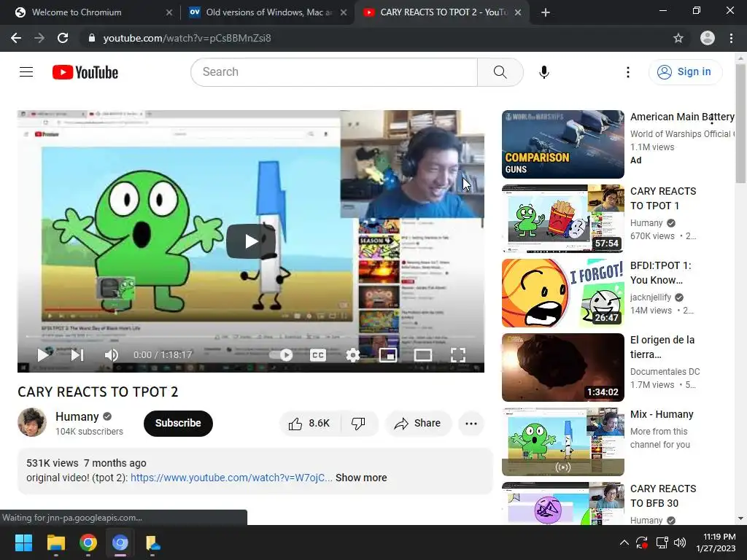Focus the YouTube search field
Image resolution: width=747 pixels, height=560 pixels.
coord(334,72)
